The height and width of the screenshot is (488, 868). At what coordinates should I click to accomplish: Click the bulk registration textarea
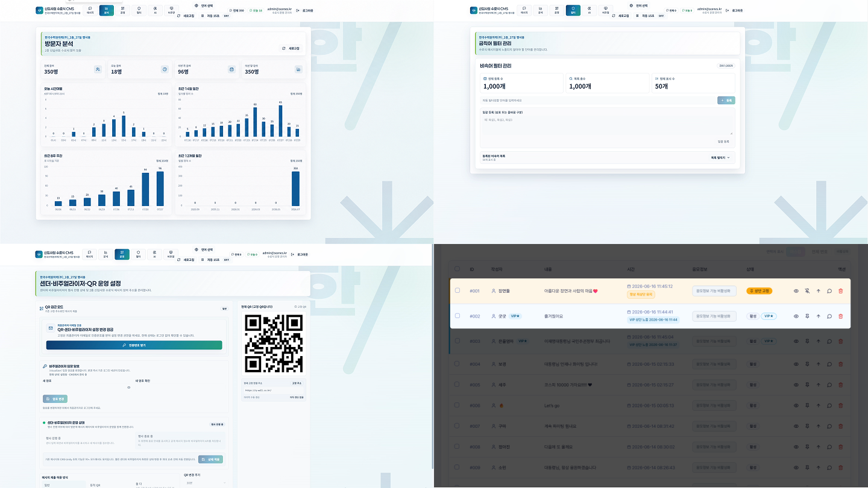608,125
